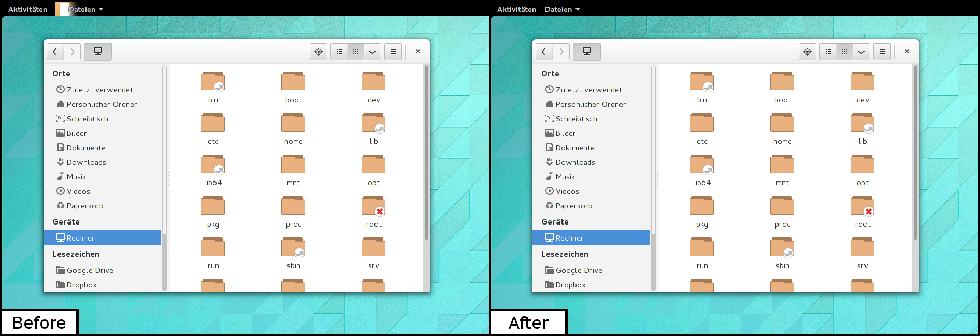This screenshot has height=336, width=980.
Task: Click the file list scrollbar in the Before window
Action: click(426, 156)
